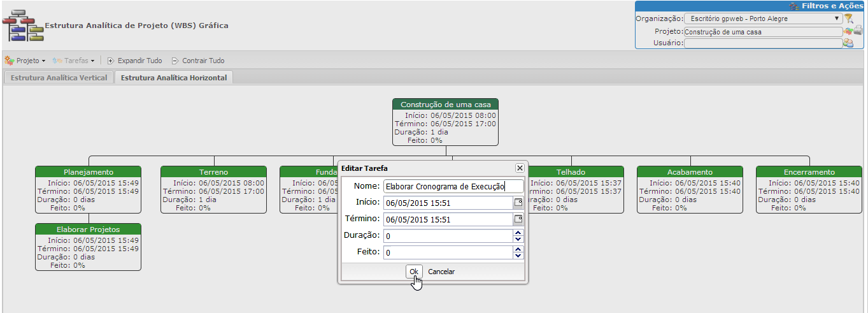Select the Estrutura Analítica Horizontal tab
This screenshot has width=868, height=313.
173,78
